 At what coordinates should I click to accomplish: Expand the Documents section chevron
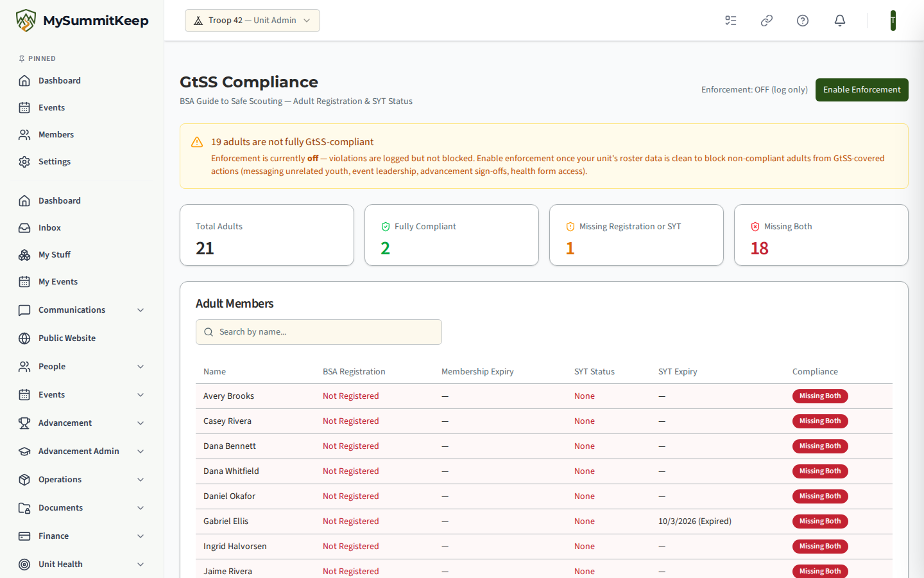pos(141,508)
